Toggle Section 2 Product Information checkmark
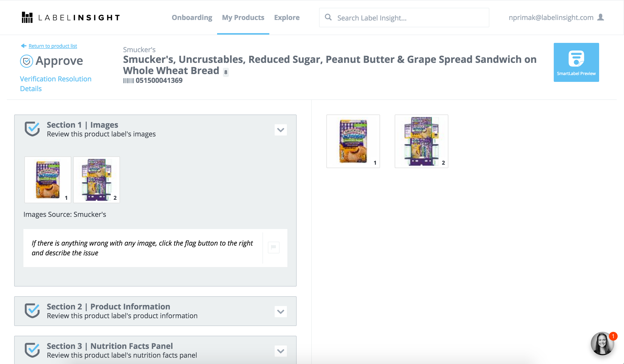Screen dimensions: 624x364 click(x=32, y=311)
